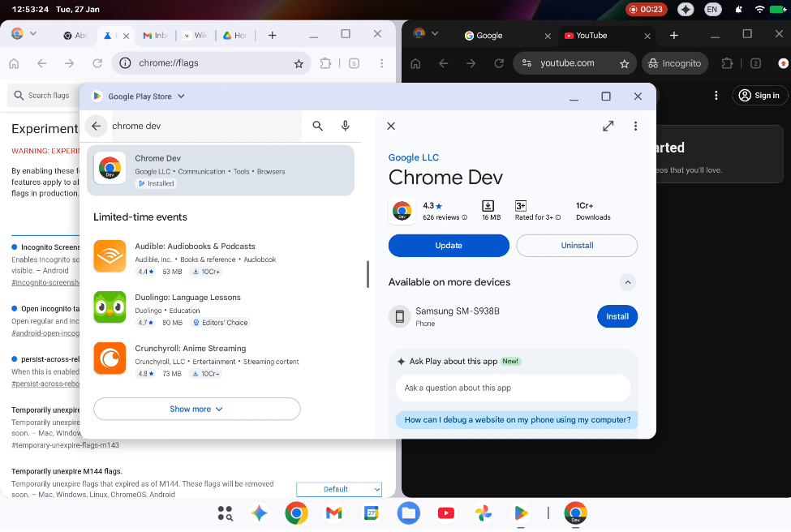791x532 pixels.
Task: Open the tab switcher in Incognito window
Action: click(x=755, y=63)
